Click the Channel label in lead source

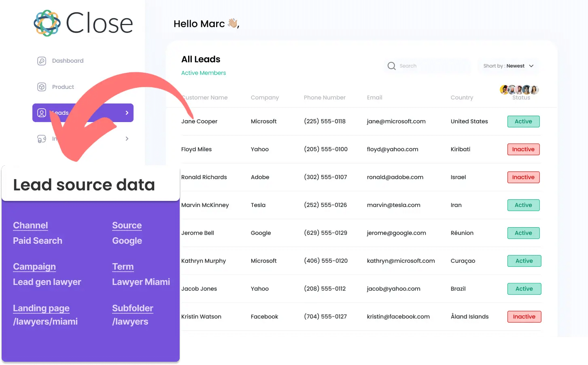(30, 226)
